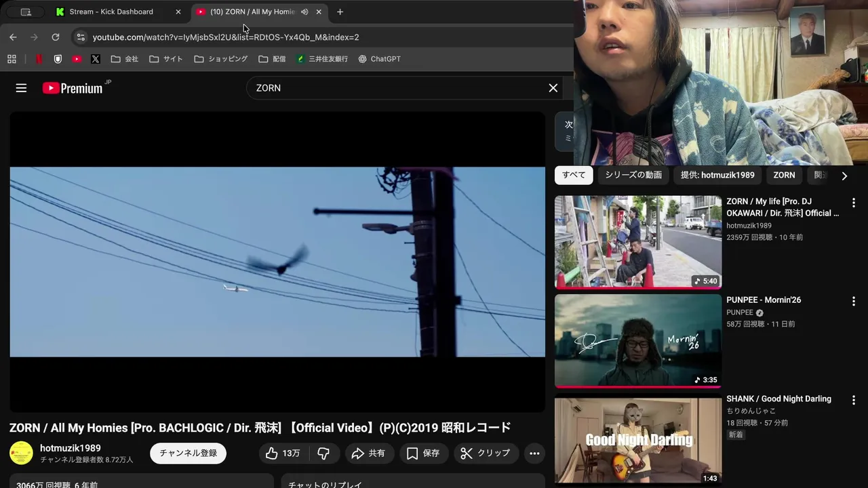
Task: Select the すべて filter chip
Action: [x=574, y=175]
